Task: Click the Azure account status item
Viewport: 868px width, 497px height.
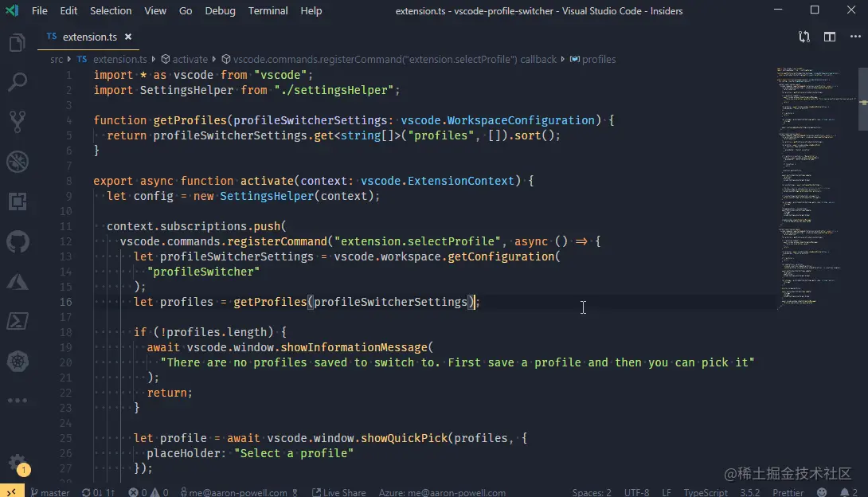Action: click(442, 492)
